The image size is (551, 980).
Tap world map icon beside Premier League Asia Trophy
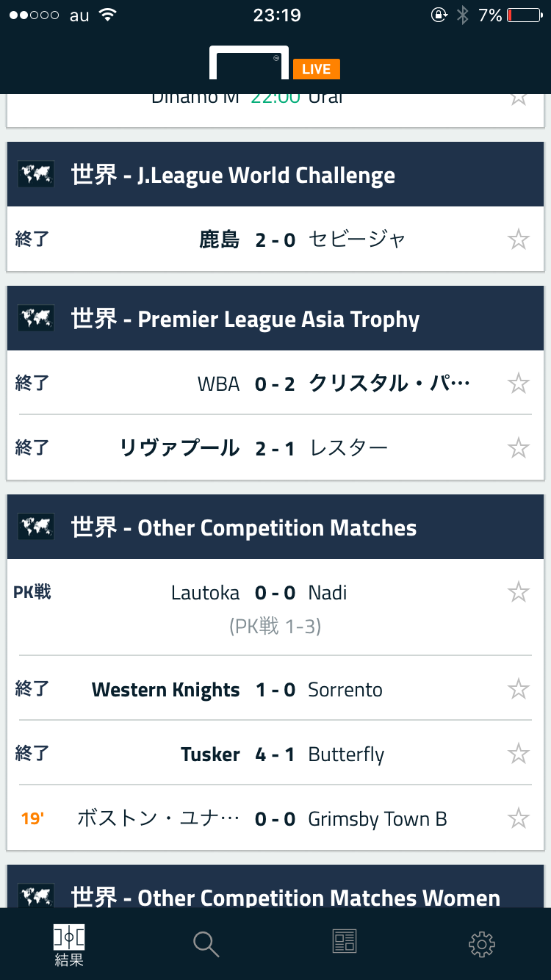pyautogui.click(x=36, y=319)
